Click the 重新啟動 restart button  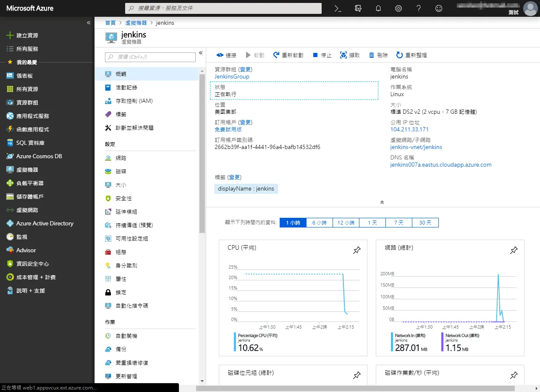[288, 55]
